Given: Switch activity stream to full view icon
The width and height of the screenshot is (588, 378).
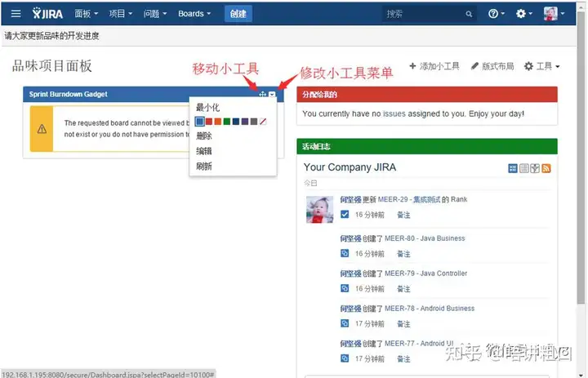Looking at the screenshot, I should click(513, 168).
